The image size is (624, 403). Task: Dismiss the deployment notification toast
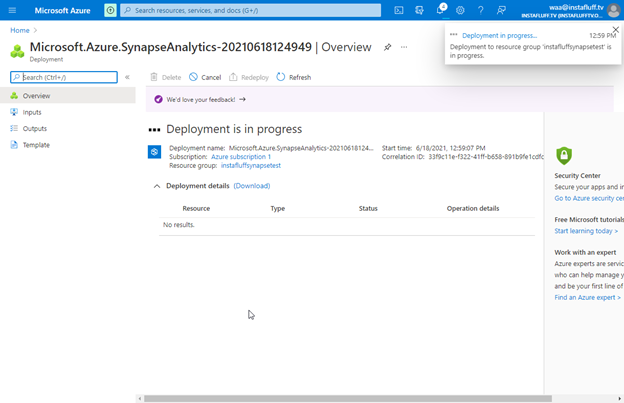[616, 29]
